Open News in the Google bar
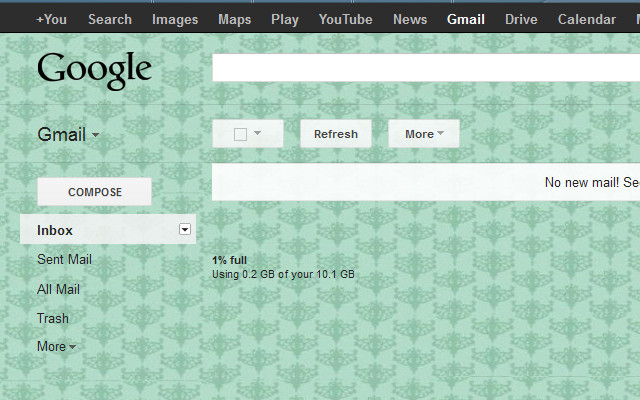Viewport: 640px width, 400px height. [410, 19]
